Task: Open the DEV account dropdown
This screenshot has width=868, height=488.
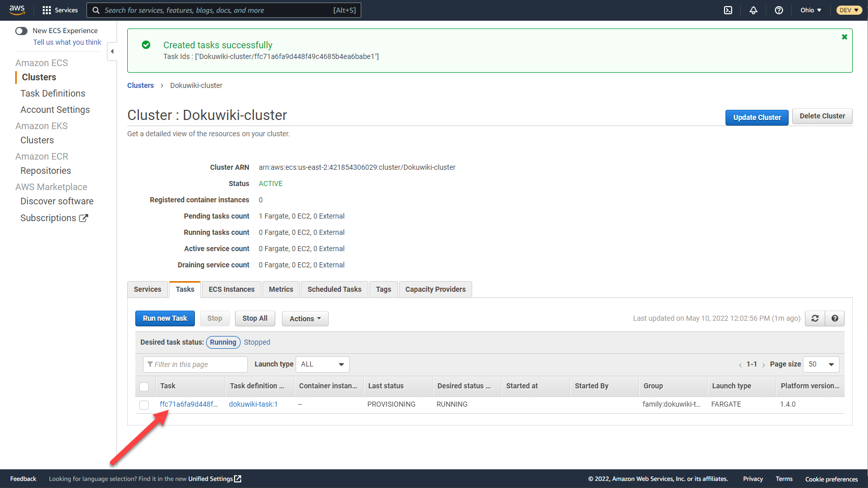Action: point(849,10)
